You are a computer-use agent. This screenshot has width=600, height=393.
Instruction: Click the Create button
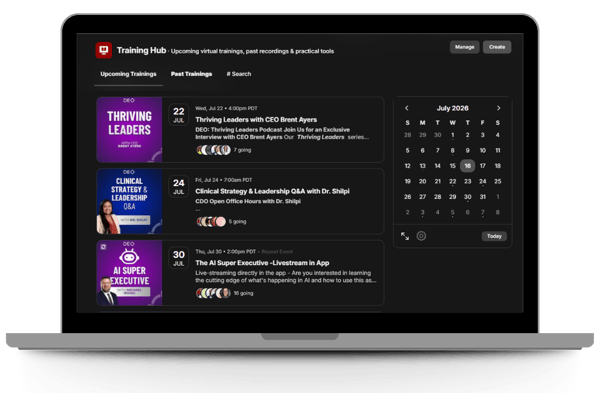(497, 47)
